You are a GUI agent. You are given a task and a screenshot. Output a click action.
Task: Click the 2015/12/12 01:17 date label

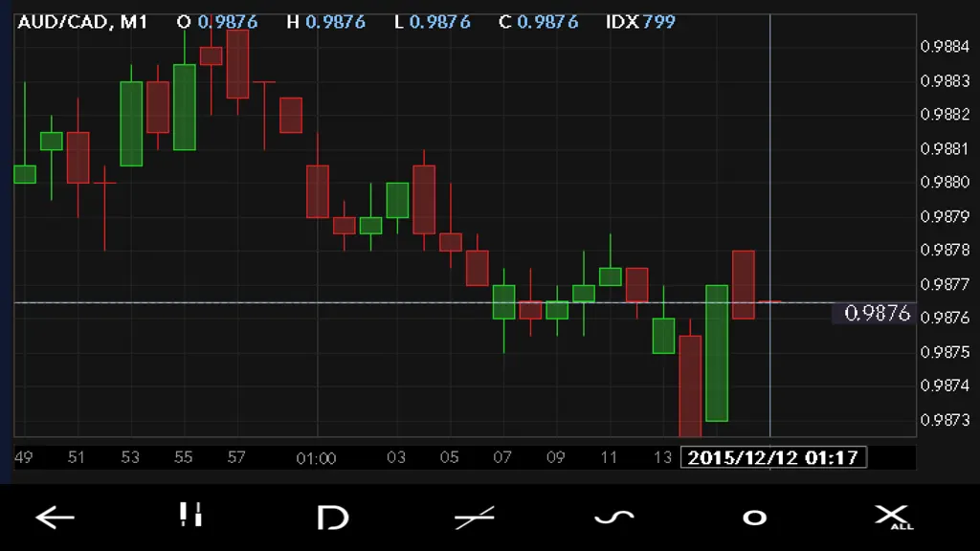point(773,457)
